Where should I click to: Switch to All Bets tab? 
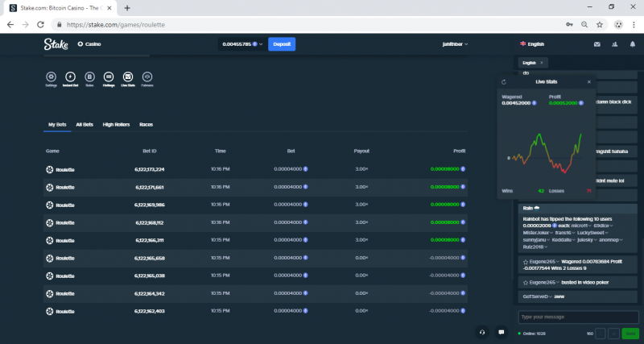click(x=85, y=125)
